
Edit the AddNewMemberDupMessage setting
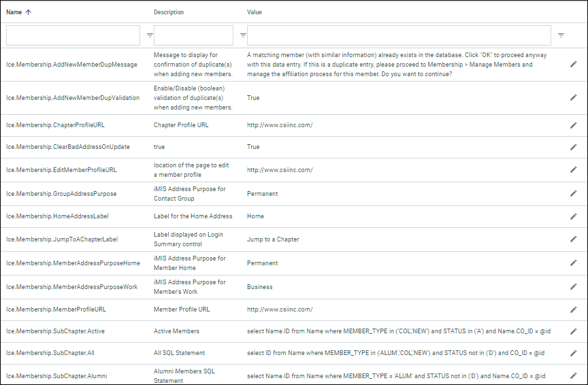click(x=573, y=65)
